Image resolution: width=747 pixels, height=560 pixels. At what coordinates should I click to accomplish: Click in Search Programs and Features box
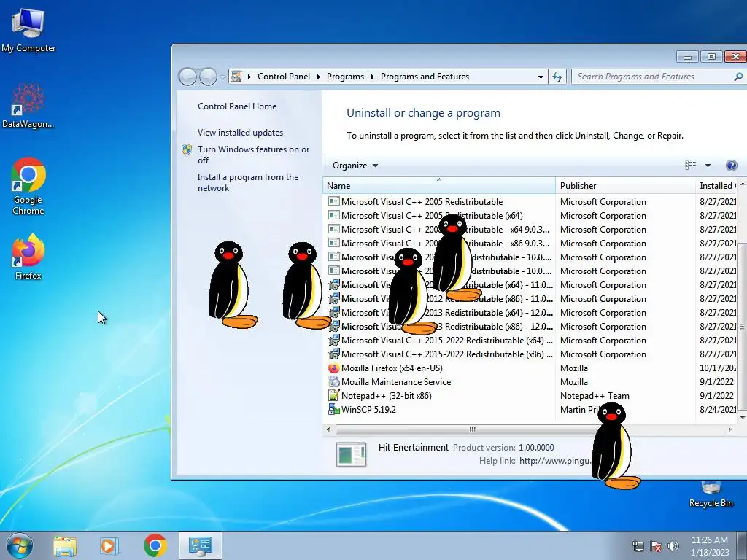click(654, 77)
